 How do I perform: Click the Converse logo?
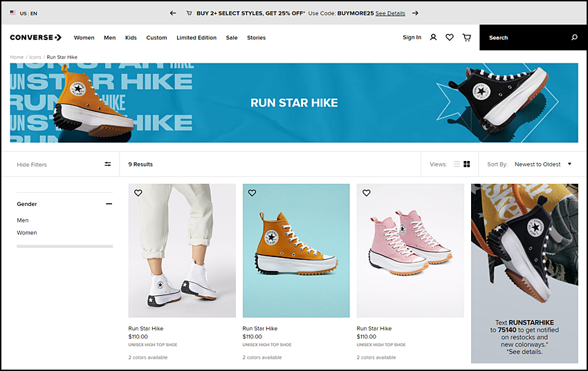point(35,37)
